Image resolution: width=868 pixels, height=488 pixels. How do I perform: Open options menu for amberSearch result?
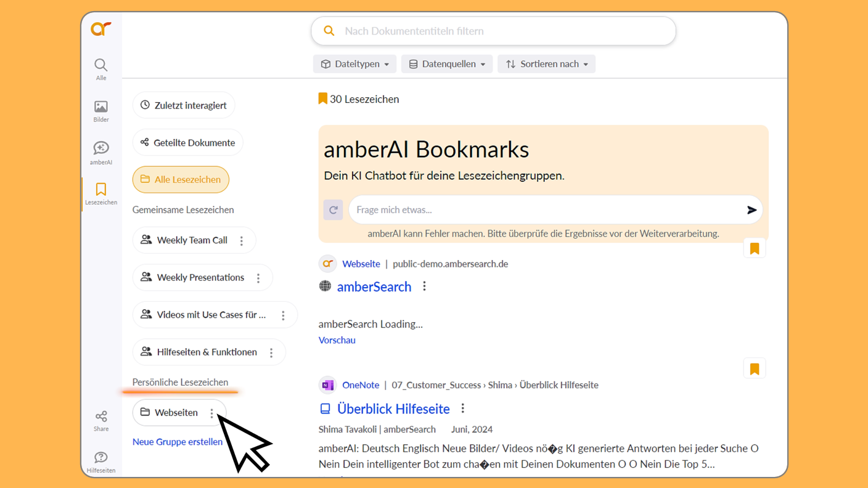(424, 287)
